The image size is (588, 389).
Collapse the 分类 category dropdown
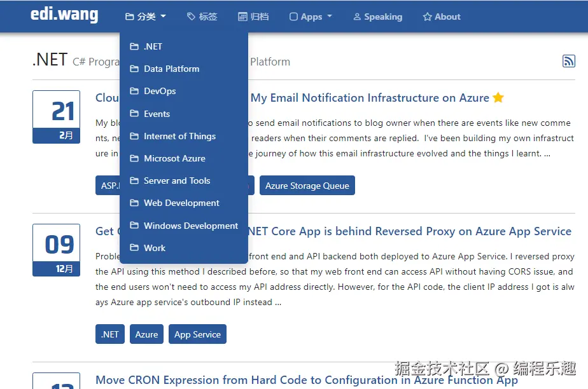click(x=146, y=17)
